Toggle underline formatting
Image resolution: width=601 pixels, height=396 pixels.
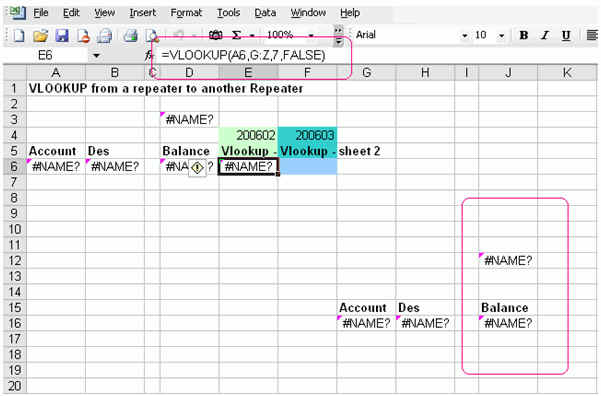pos(566,35)
